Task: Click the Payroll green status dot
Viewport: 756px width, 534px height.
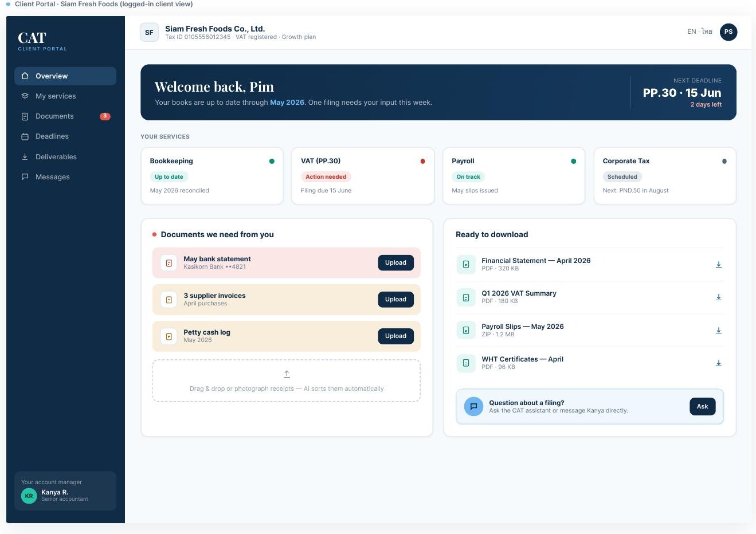Action: (x=573, y=161)
